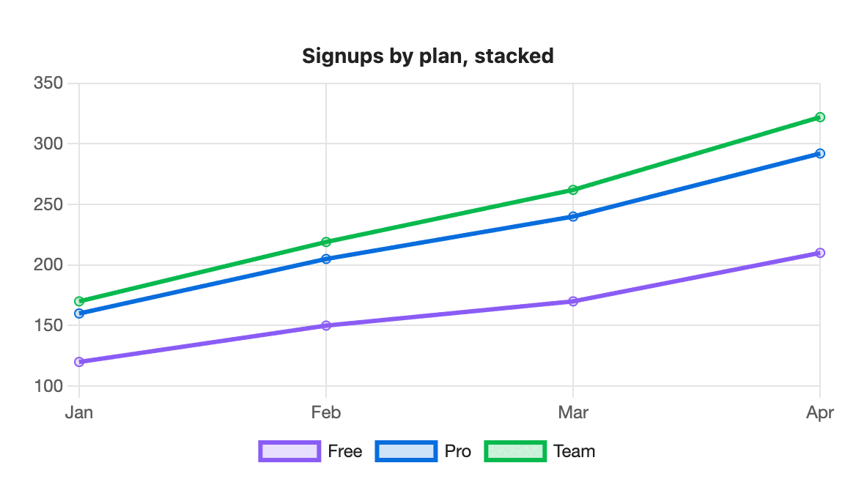Image resolution: width=856 pixels, height=504 pixels.
Task: Select the Pro data point at Jan
Action: click(x=79, y=314)
